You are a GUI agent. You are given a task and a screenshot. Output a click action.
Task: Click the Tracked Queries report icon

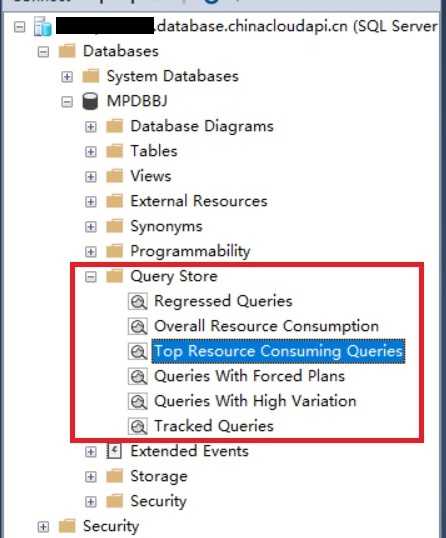coord(138,426)
